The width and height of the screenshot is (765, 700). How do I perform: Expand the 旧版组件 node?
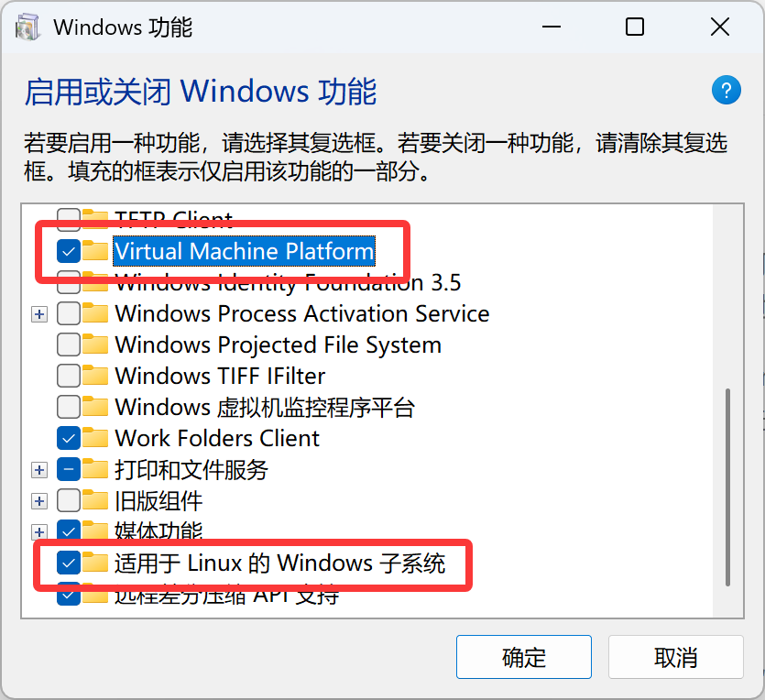pos(39,500)
